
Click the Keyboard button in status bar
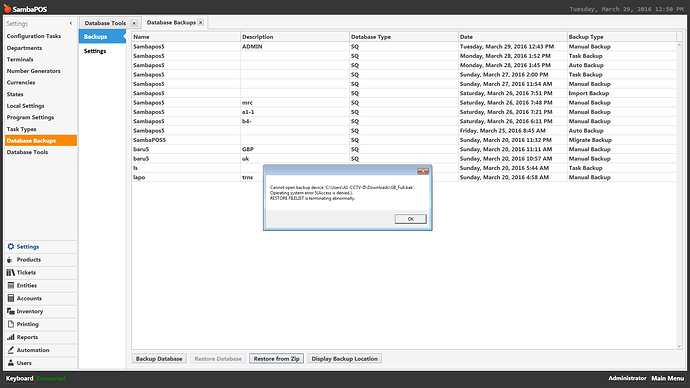pos(19,378)
